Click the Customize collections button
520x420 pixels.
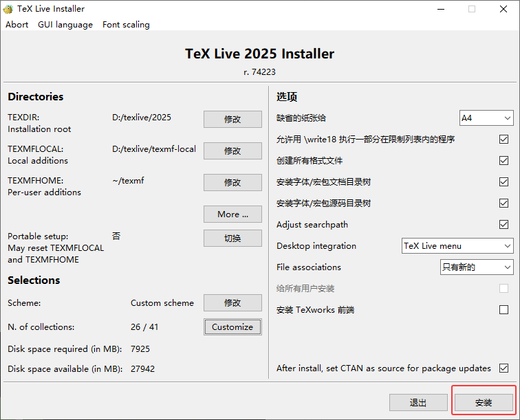coord(232,327)
